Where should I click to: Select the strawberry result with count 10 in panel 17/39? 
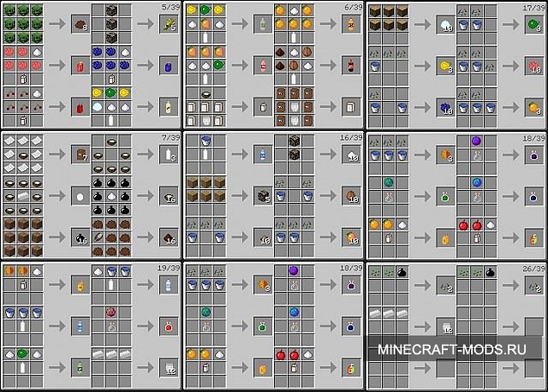click(533, 65)
